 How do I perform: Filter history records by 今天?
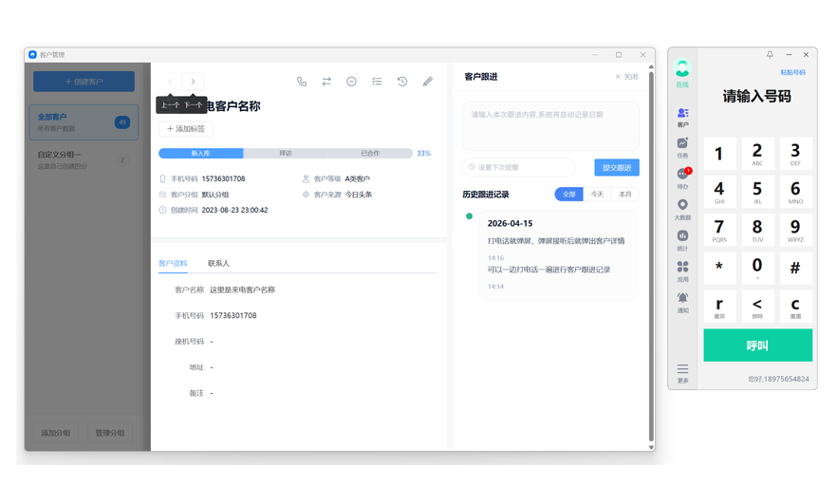[597, 195]
